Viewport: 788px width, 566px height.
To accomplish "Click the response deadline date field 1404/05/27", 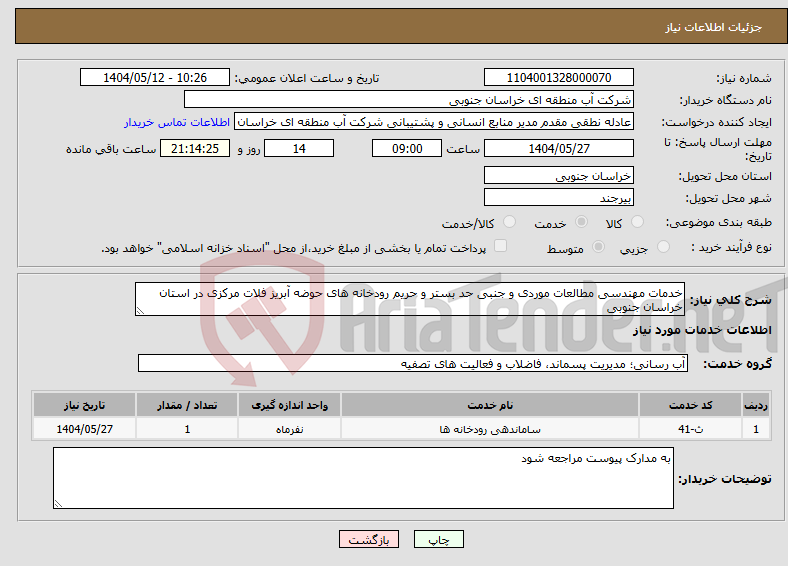I will click(x=559, y=148).
